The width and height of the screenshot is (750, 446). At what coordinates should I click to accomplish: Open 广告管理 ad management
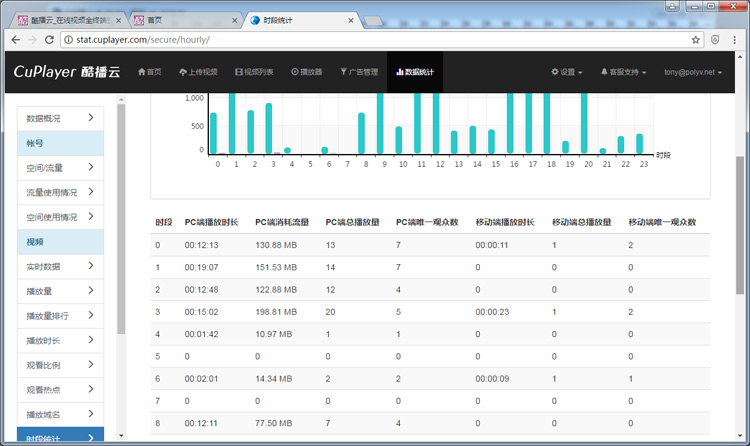pyautogui.click(x=359, y=72)
